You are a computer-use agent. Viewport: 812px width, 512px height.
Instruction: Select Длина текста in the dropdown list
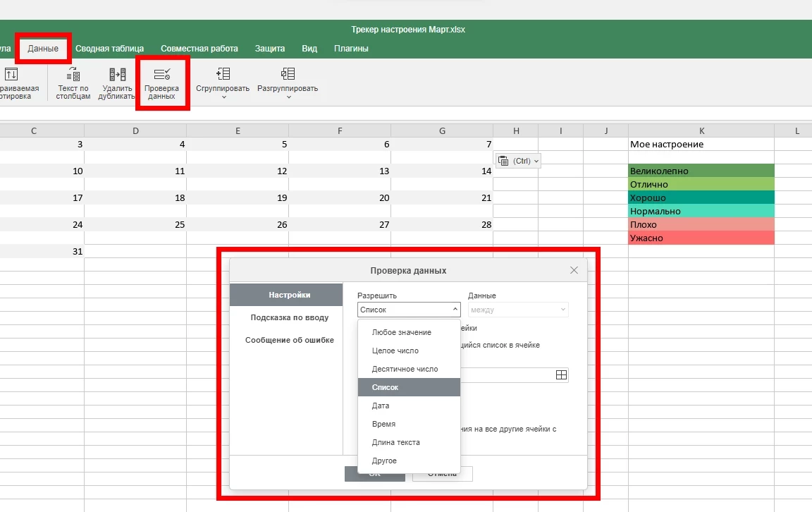(395, 442)
